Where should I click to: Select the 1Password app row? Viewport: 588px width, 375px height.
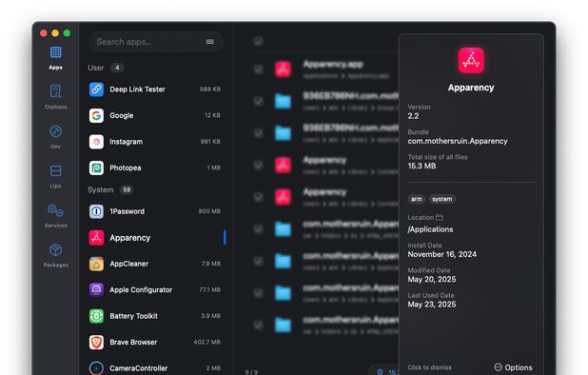click(x=155, y=211)
